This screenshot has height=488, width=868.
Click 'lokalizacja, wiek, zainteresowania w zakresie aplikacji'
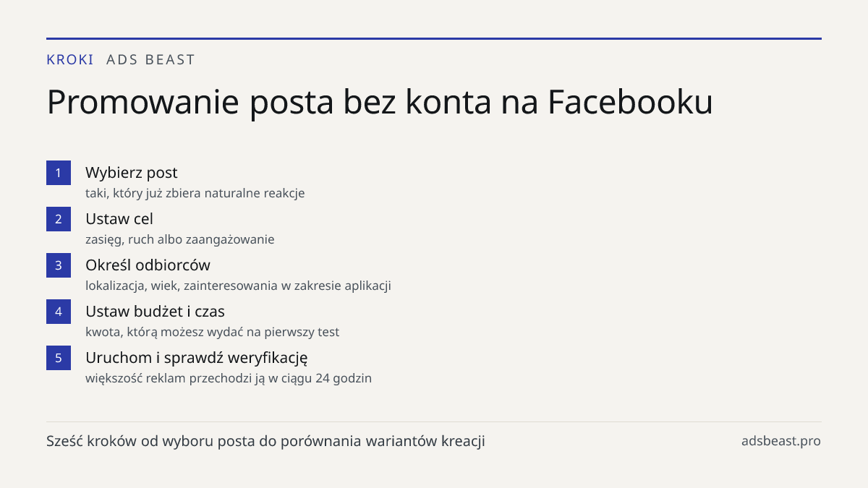tap(238, 286)
